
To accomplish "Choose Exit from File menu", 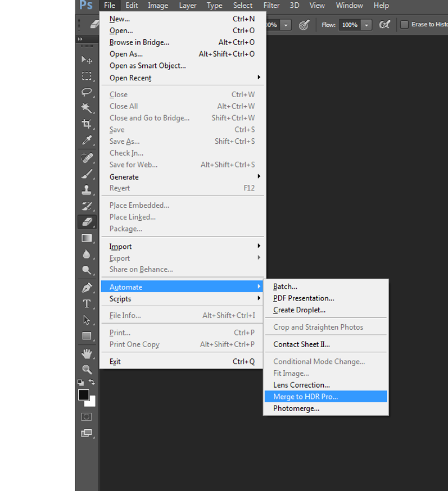I will [182, 361].
